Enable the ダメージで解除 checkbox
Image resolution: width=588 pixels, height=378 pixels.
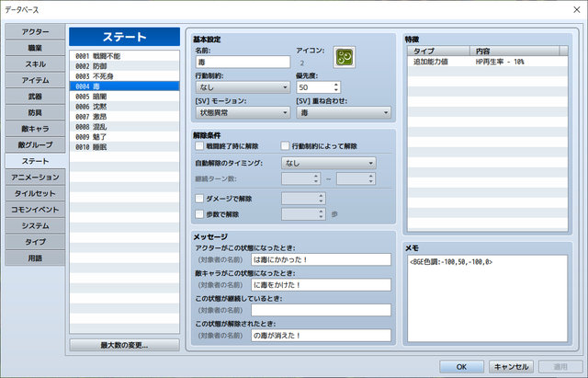click(x=199, y=198)
